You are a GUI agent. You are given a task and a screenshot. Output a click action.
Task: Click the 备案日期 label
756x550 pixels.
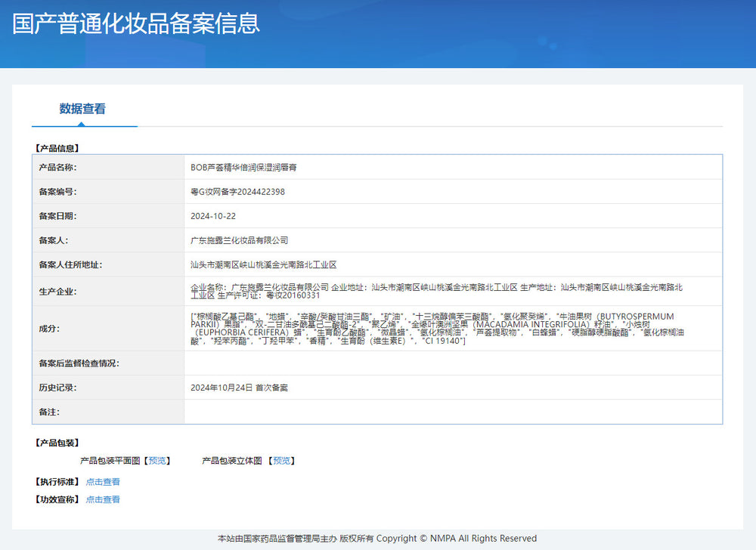click(58, 216)
